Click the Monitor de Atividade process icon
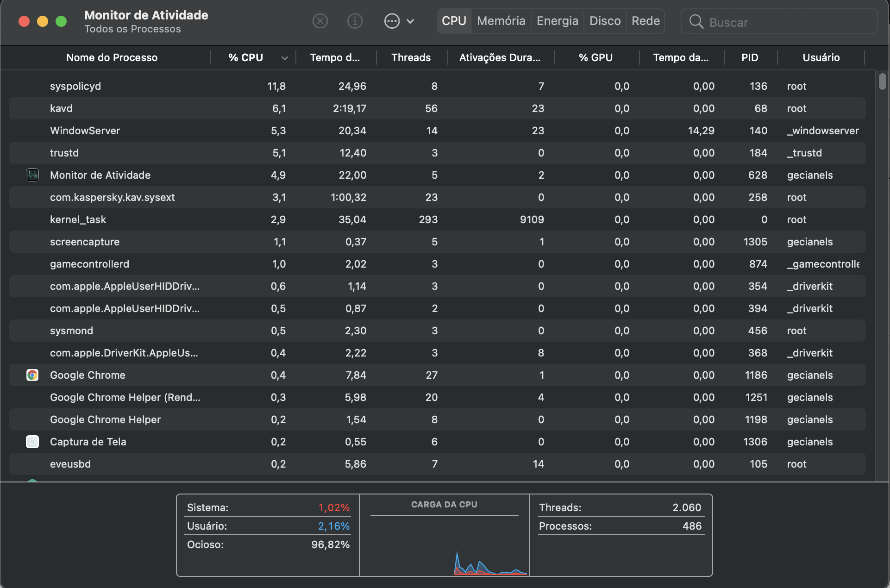 click(32, 175)
